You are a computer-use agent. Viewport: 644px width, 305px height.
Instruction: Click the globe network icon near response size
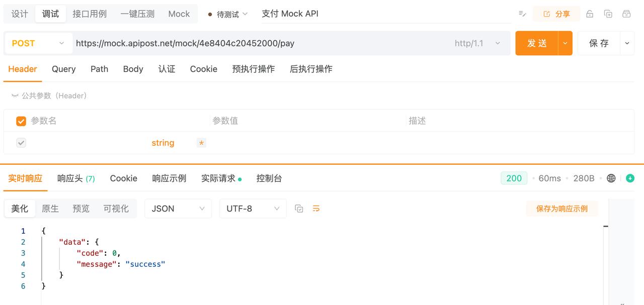coord(611,178)
